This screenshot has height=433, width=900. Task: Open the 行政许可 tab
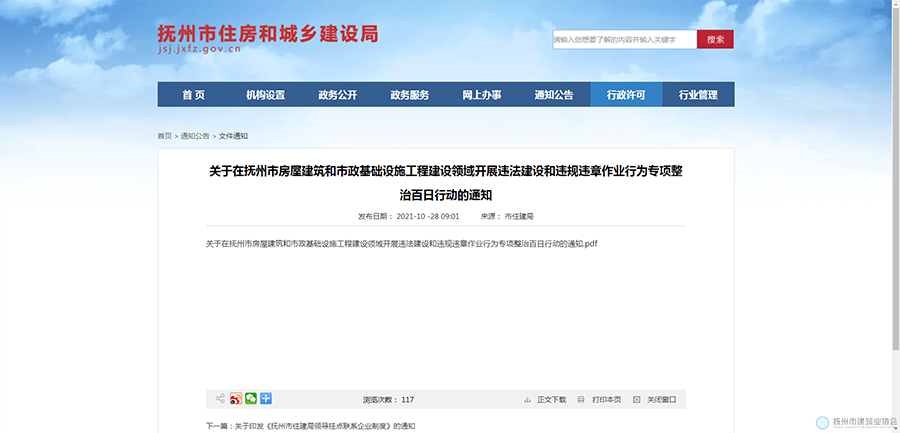(626, 95)
